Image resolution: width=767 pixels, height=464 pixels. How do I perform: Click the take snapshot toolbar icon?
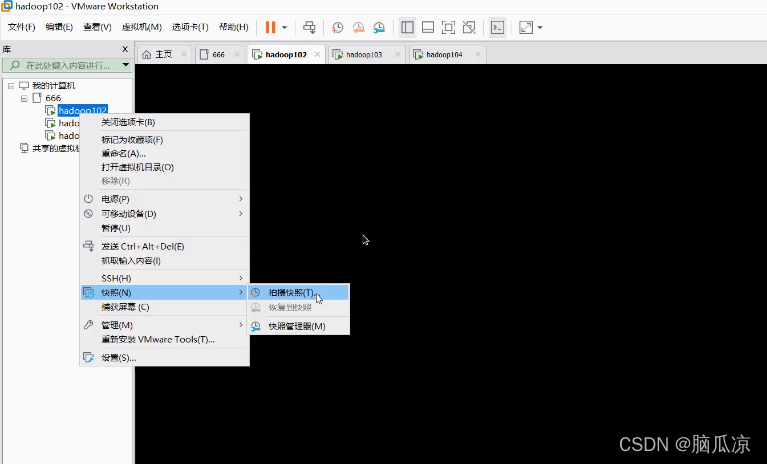[337, 27]
